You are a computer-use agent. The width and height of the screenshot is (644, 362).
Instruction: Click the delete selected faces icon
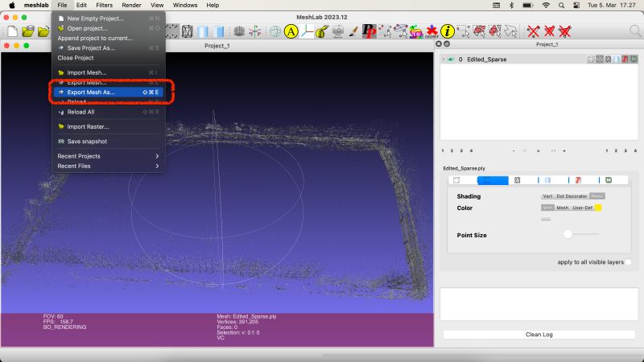click(549, 31)
